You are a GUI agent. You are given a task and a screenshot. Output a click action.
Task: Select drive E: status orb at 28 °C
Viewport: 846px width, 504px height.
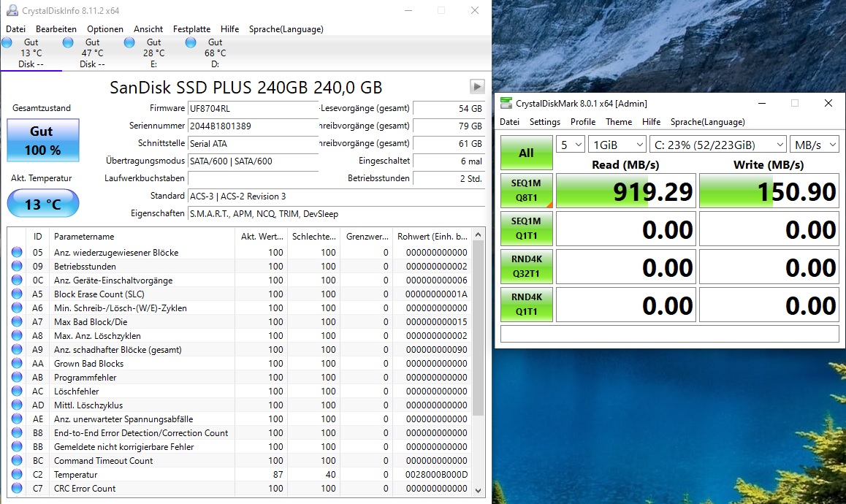[129, 42]
